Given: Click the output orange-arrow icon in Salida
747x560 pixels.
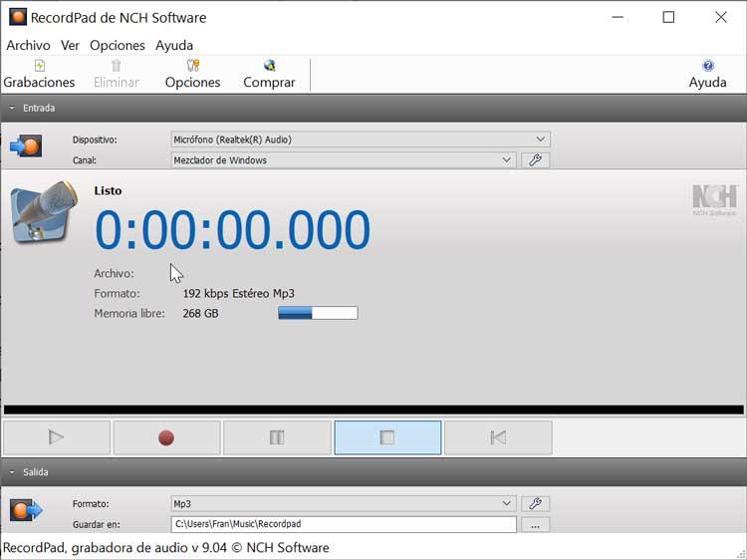Looking at the screenshot, I should (x=26, y=510).
